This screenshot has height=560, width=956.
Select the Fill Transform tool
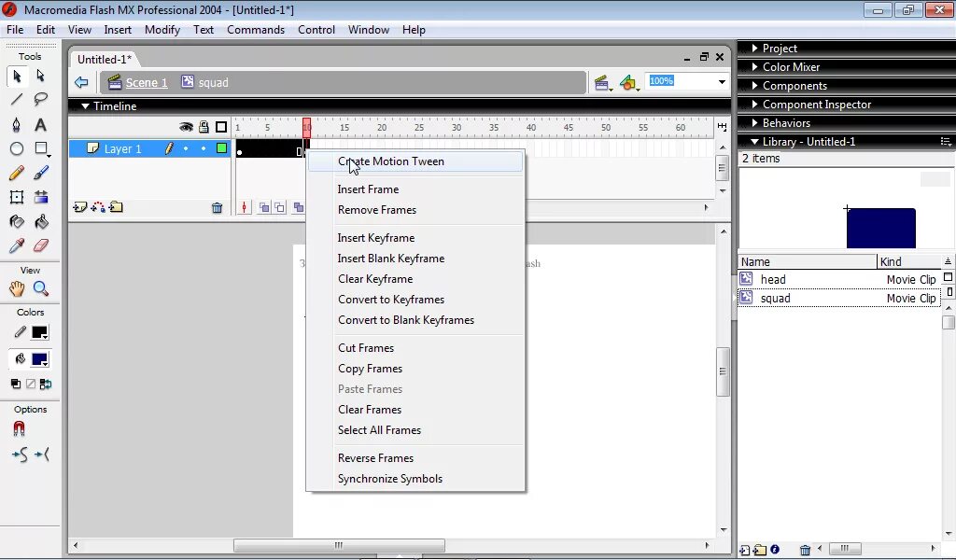[x=41, y=197]
